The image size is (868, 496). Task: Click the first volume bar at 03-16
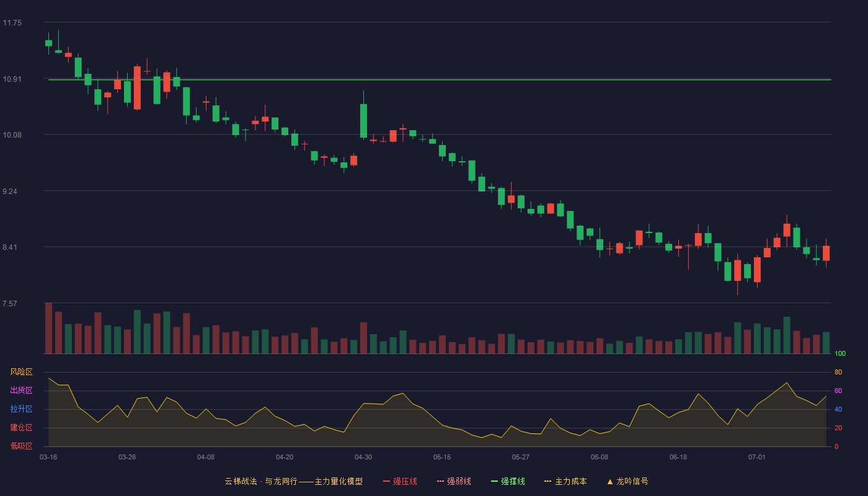pos(48,328)
